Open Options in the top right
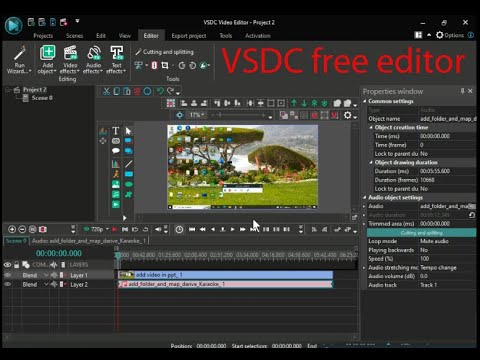 tap(450, 35)
